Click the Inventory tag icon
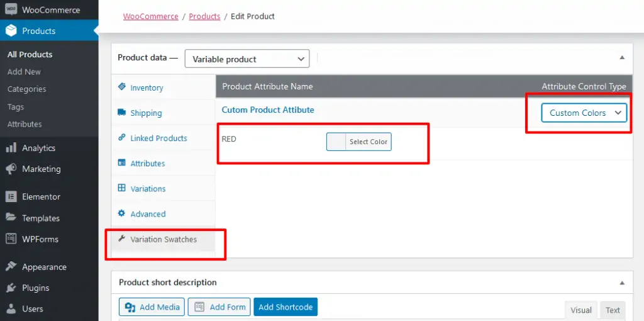This screenshot has width=644, height=321. click(121, 87)
